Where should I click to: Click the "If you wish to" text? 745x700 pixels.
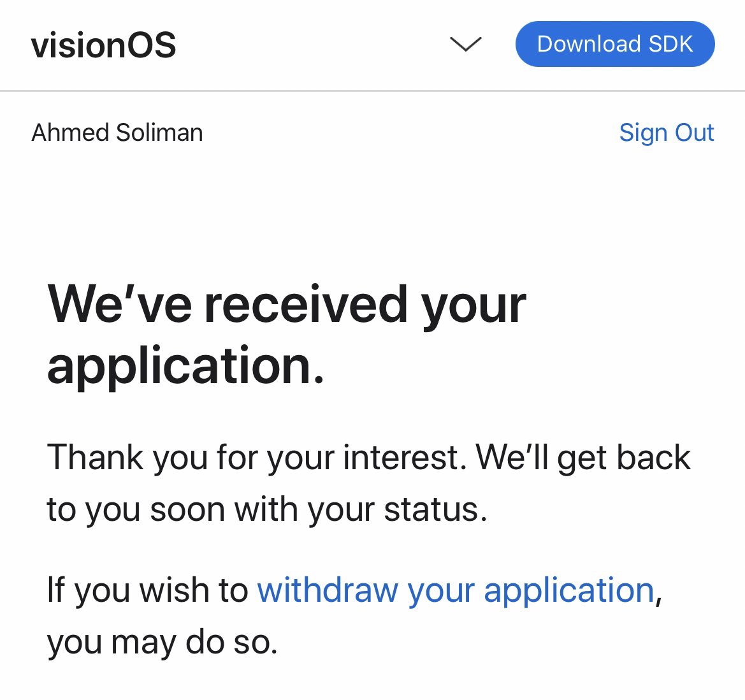click(x=147, y=590)
